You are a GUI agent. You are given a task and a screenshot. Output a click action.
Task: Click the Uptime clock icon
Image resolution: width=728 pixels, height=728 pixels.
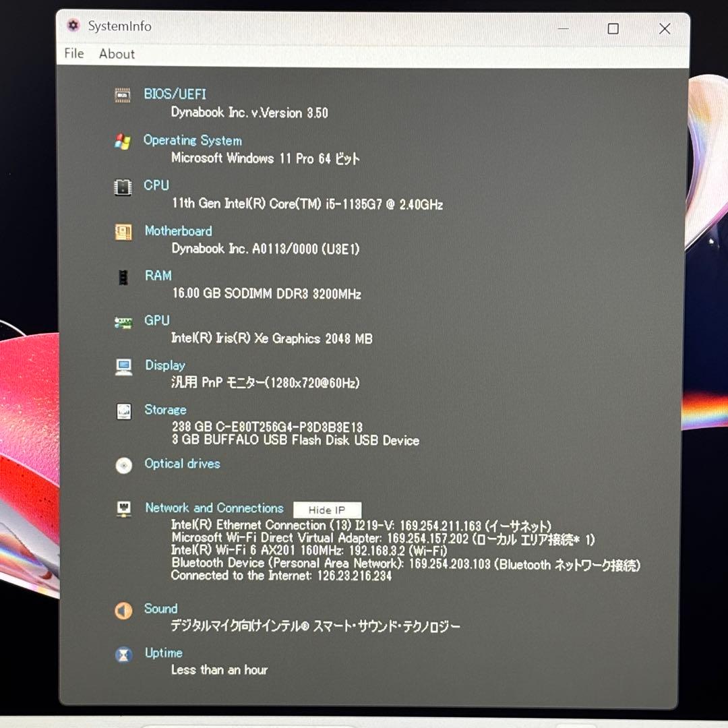click(x=123, y=654)
